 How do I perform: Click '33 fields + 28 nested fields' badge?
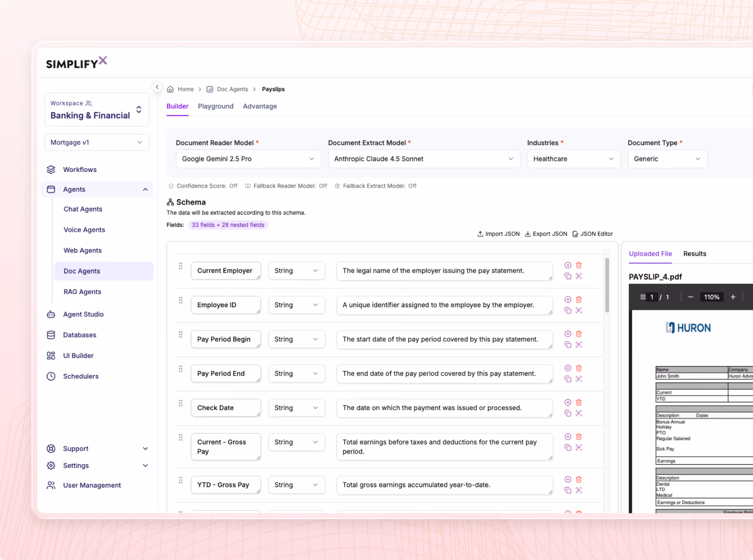(x=228, y=225)
